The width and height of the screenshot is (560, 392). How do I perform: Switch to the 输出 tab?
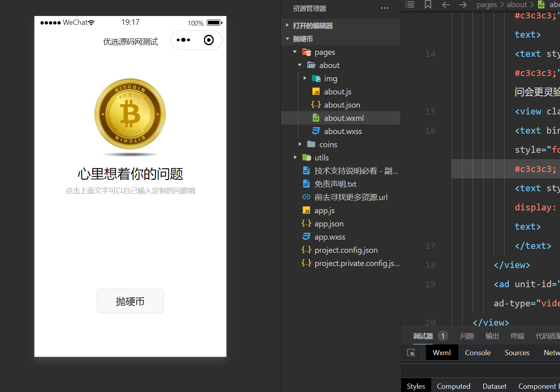492,336
